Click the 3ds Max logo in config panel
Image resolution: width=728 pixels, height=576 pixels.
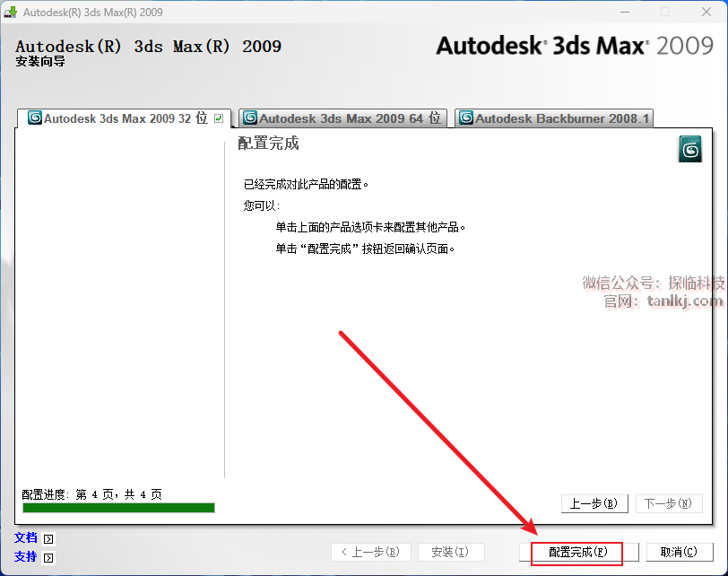point(690,149)
